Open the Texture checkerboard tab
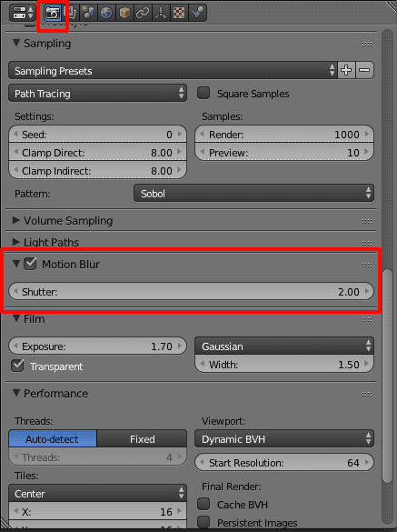Screen dimensions: 397x532 click(x=179, y=13)
